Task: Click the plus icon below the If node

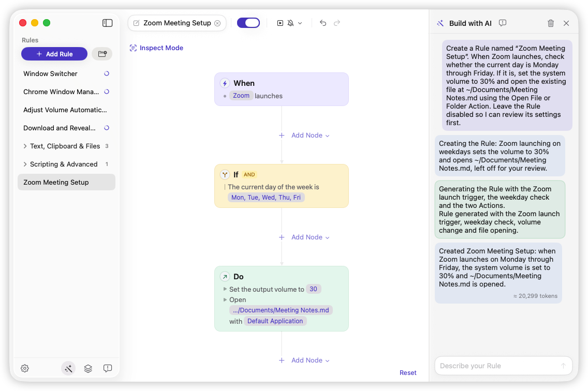Action: click(x=282, y=237)
